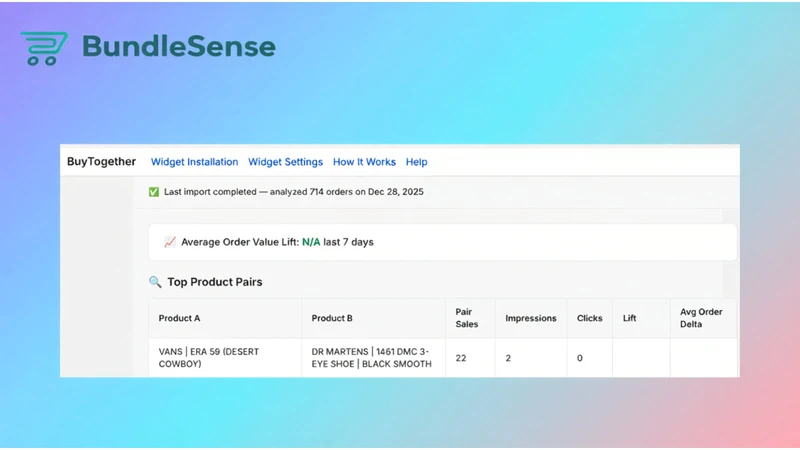Open the BuyTogether app home
This screenshot has height=450, width=800.
coord(101,162)
